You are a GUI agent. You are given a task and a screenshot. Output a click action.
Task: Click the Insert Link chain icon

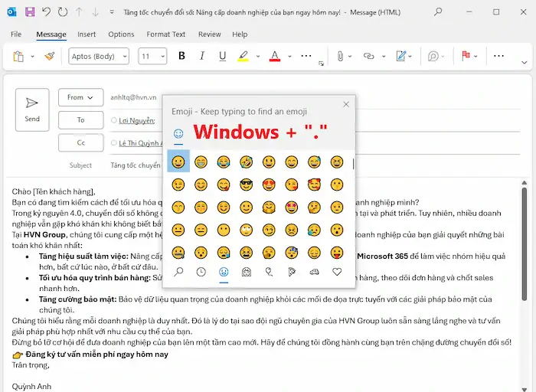coord(369,56)
